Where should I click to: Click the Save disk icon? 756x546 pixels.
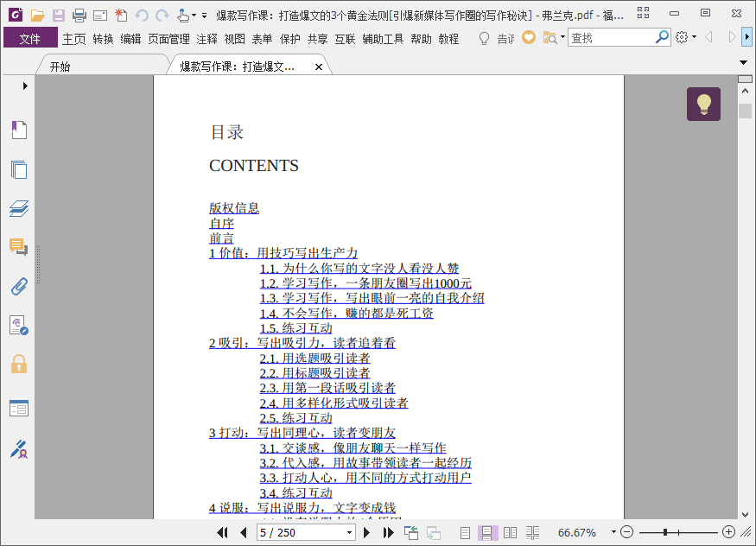coord(59,16)
